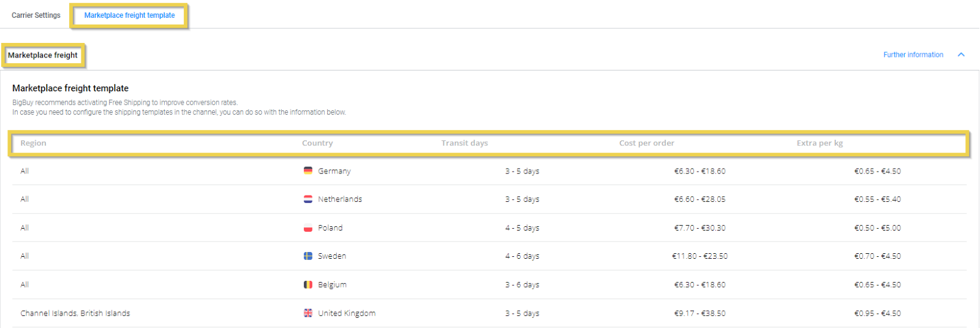Click Germany's cost €6.30 - €18.60
980x328 pixels.
(x=699, y=171)
